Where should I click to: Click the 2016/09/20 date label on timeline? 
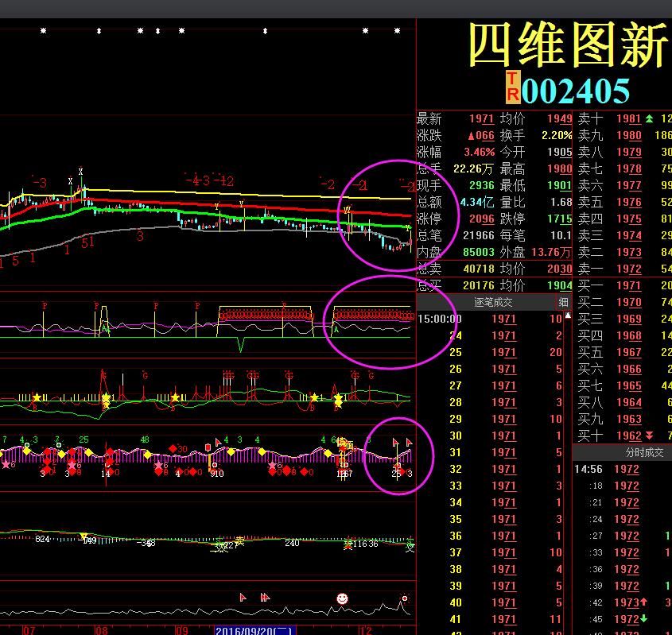pos(254,630)
